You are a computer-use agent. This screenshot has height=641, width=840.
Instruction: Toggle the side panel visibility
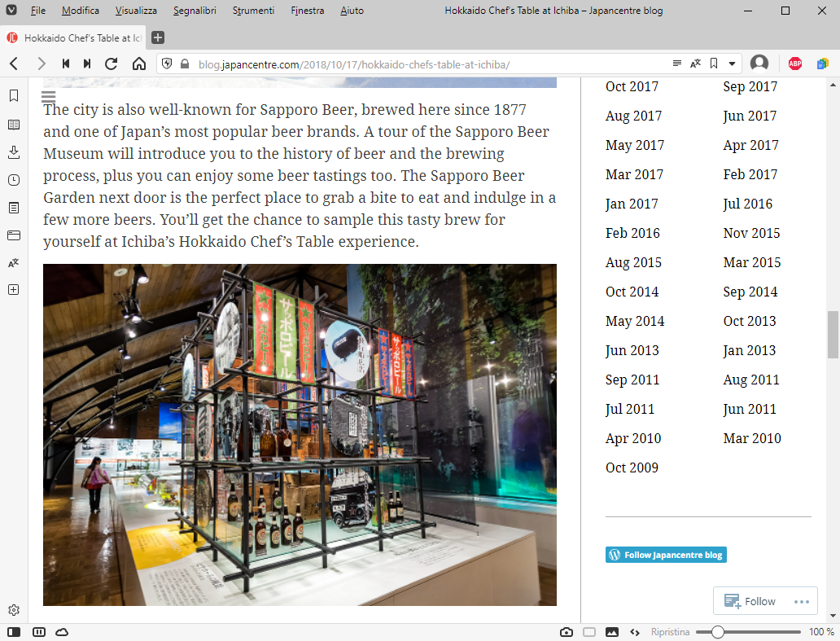click(x=14, y=632)
